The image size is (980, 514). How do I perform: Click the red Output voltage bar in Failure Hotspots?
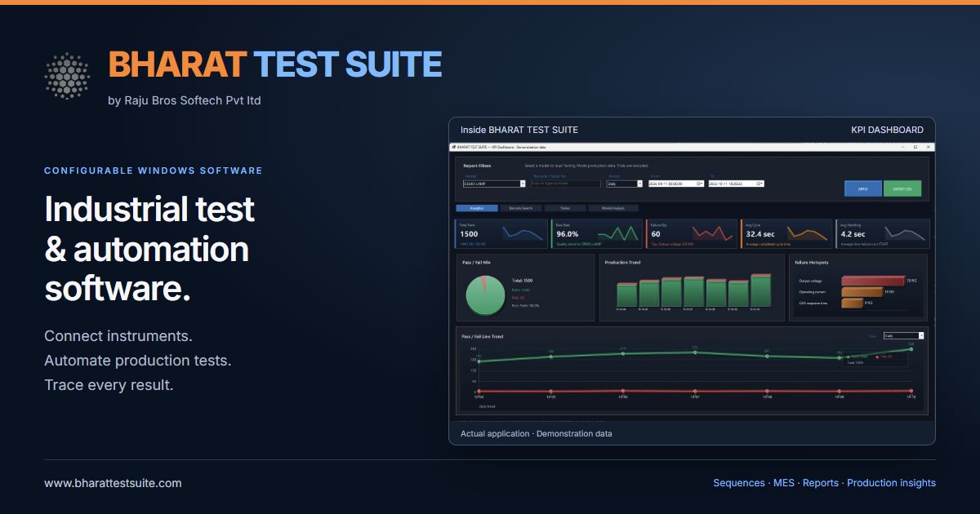[872, 281]
